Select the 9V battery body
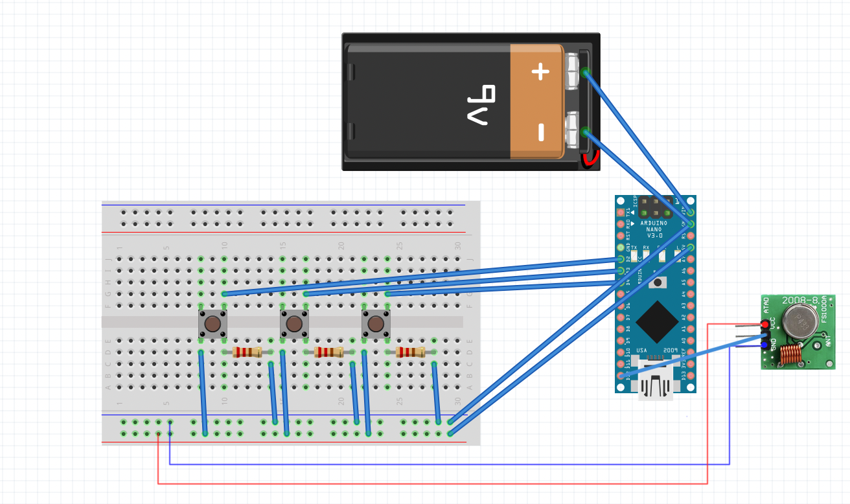Screen dimensions: 850x504 (x=454, y=101)
